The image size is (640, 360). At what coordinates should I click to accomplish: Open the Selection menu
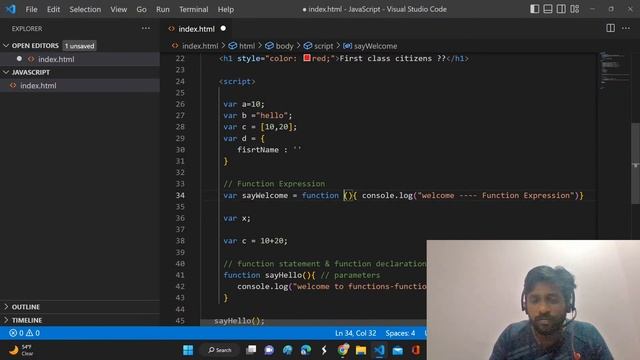[x=85, y=9]
